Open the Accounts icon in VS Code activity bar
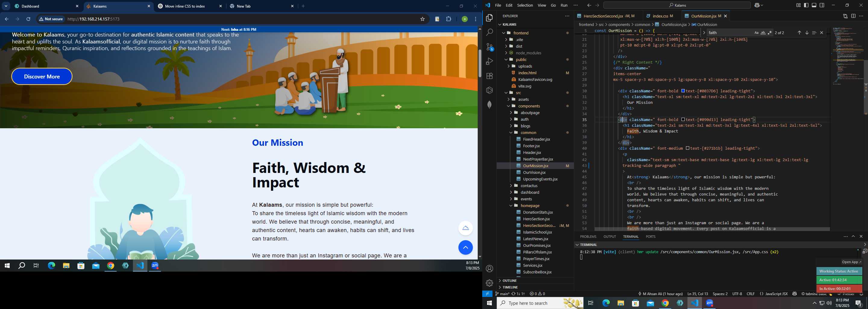Screen dimensions: 868x309 click(489, 269)
